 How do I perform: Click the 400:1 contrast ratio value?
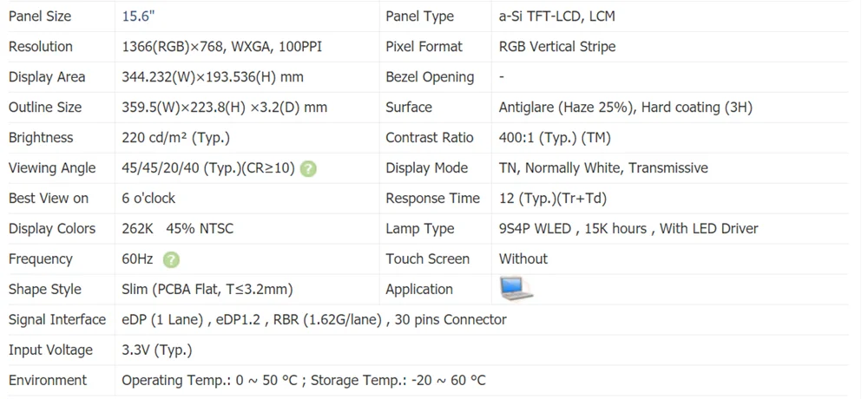tap(554, 138)
